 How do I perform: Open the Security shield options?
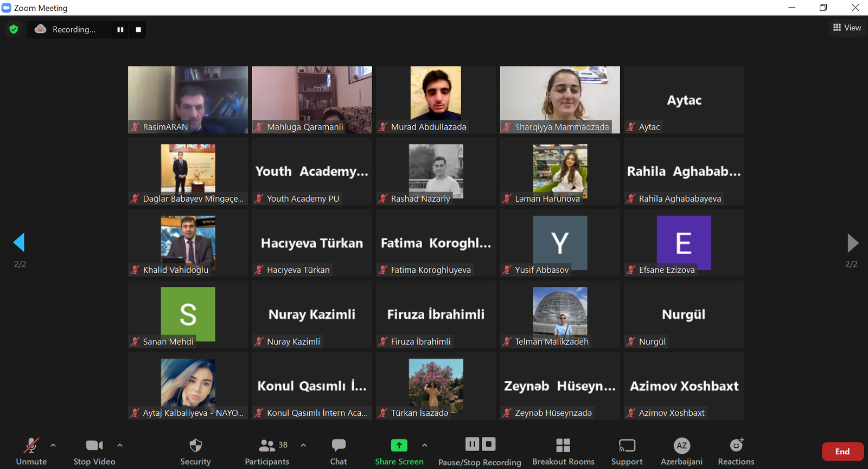point(195,451)
